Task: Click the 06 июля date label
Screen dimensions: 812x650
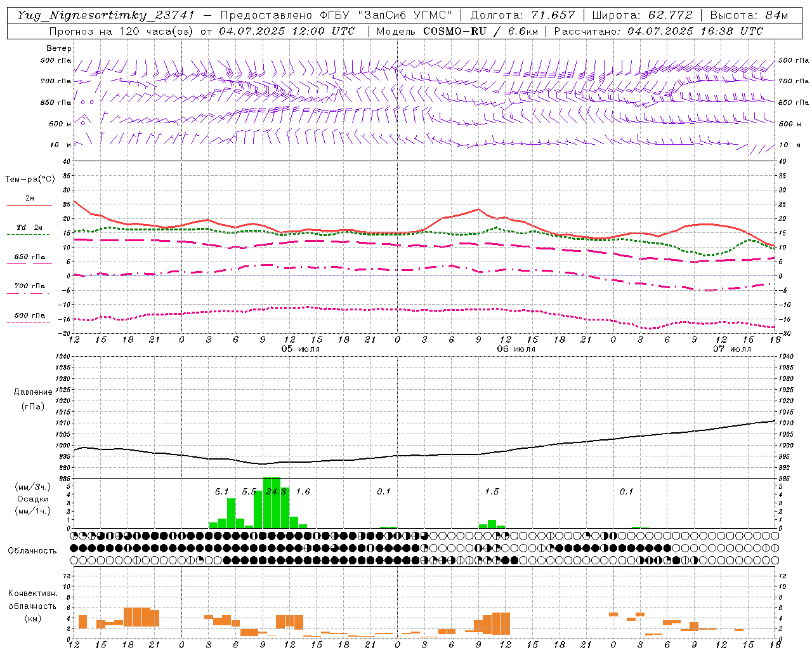Action: pyautogui.click(x=516, y=349)
